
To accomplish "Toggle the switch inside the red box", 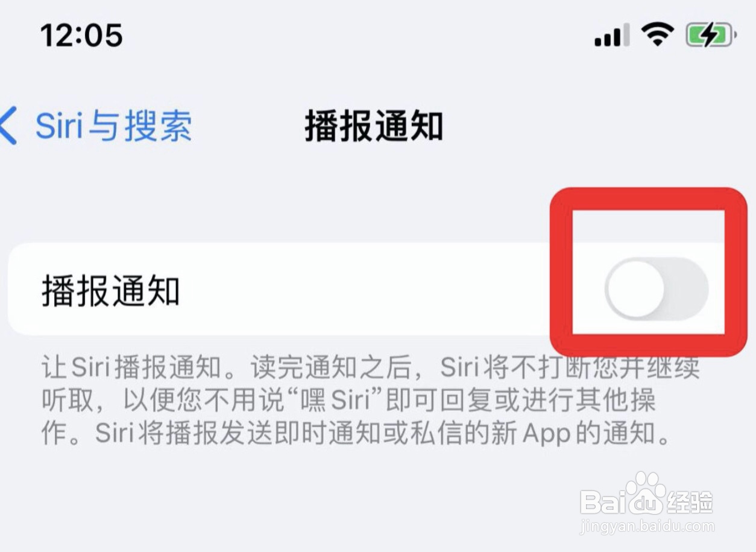I will 657,290.
